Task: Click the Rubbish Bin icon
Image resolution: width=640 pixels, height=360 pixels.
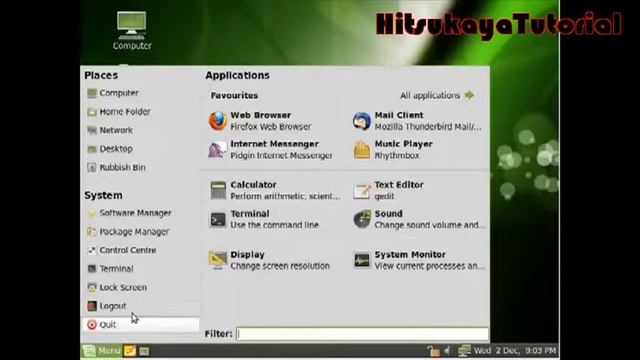Action: coord(92,167)
